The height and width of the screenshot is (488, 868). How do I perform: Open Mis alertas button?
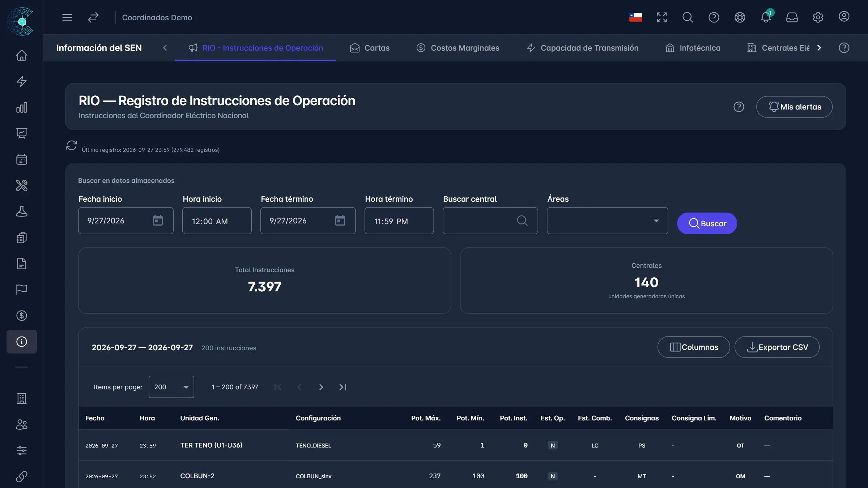pos(794,107)
